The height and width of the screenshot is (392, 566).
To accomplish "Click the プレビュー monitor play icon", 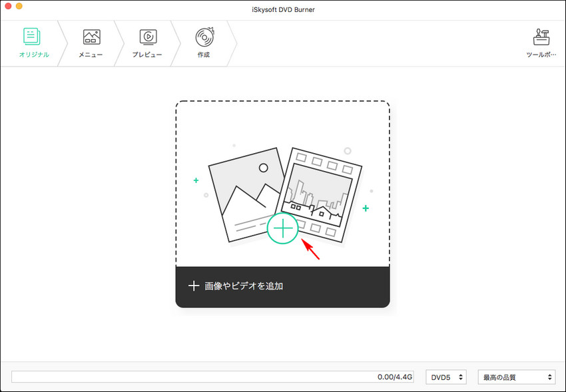I will [148, 37].
